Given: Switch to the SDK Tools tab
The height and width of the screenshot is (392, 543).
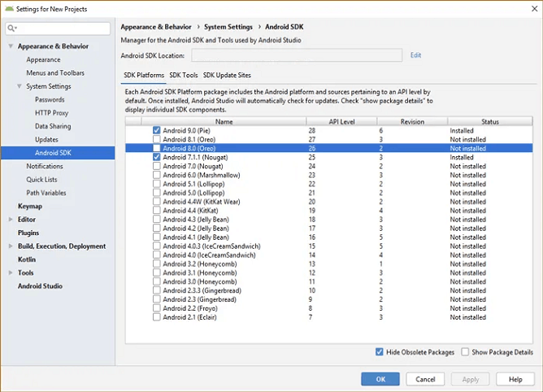Looking at the screenshot, I should [184, 75].
